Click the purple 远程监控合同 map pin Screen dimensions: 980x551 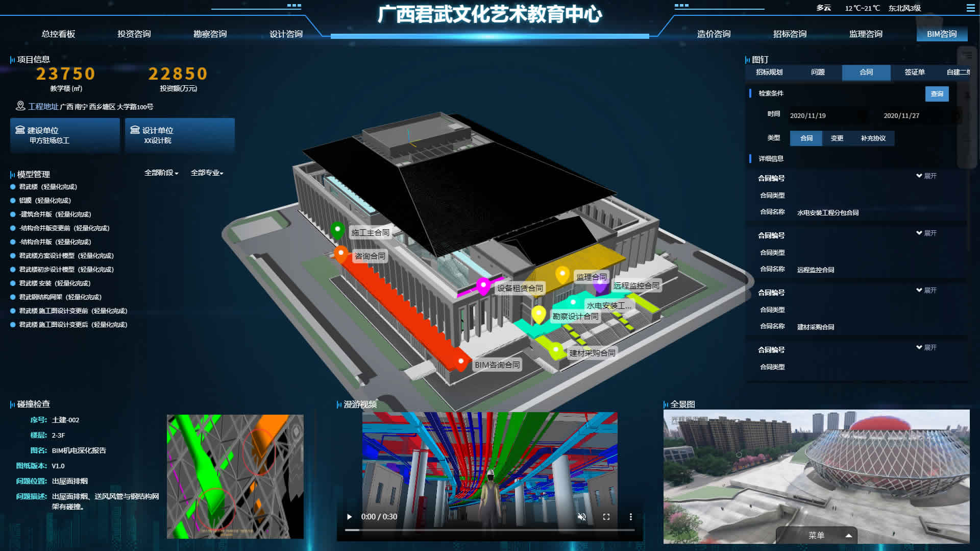coord(600,285)
